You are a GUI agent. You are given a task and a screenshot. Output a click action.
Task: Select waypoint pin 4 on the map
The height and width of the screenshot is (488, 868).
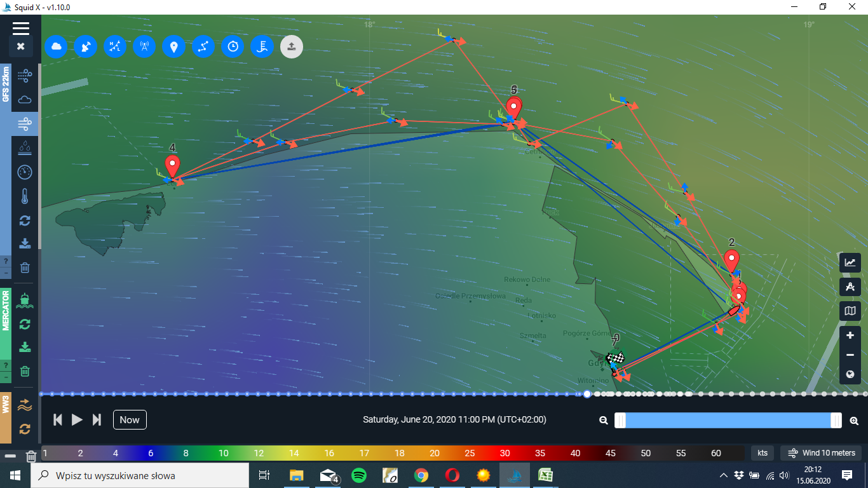[x=172, y=166]
